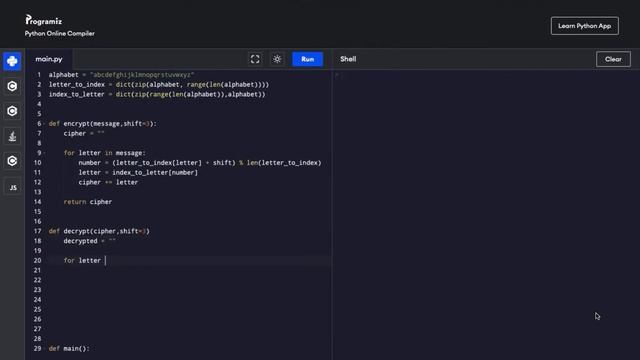Click the 'cipher = ""' line 7

(x=84, y=133)
